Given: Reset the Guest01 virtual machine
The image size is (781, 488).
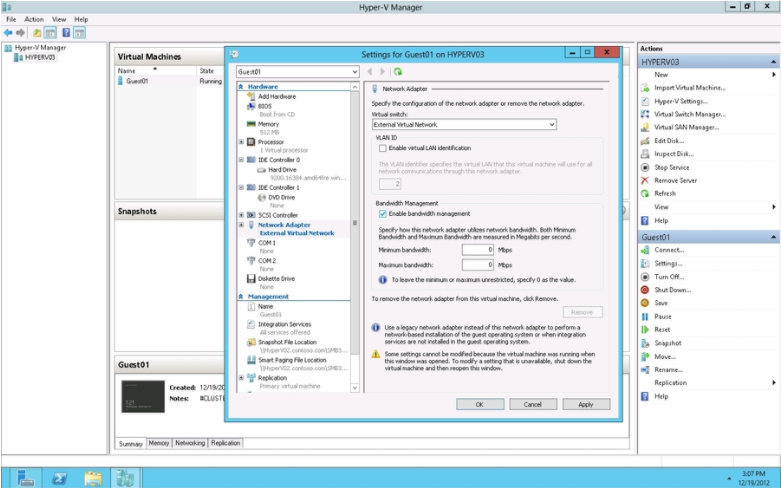Looking at the screenshot, I should [661, 330].
